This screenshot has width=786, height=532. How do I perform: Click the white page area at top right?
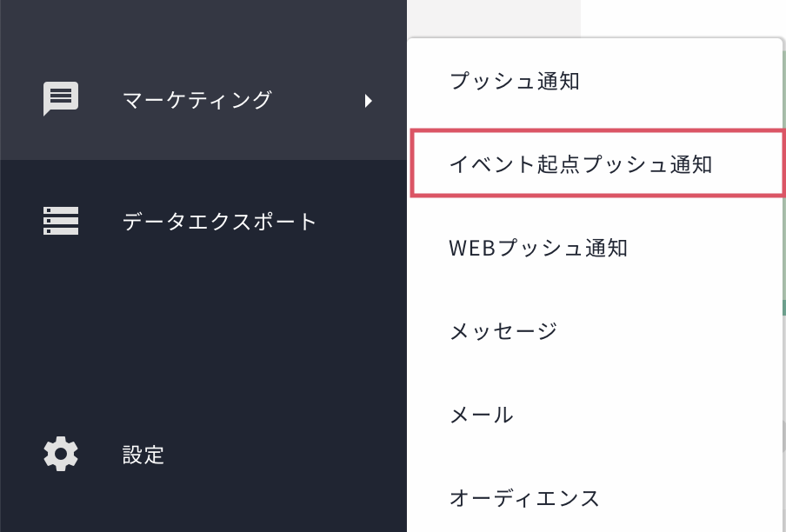683,17
